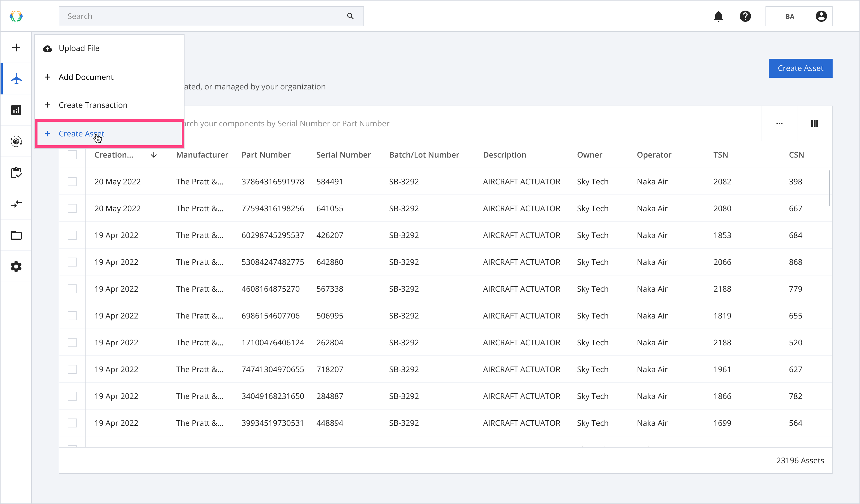The image size is (860, 504).
Task: Check the row with serial 584491
Action: click(72, 181)
